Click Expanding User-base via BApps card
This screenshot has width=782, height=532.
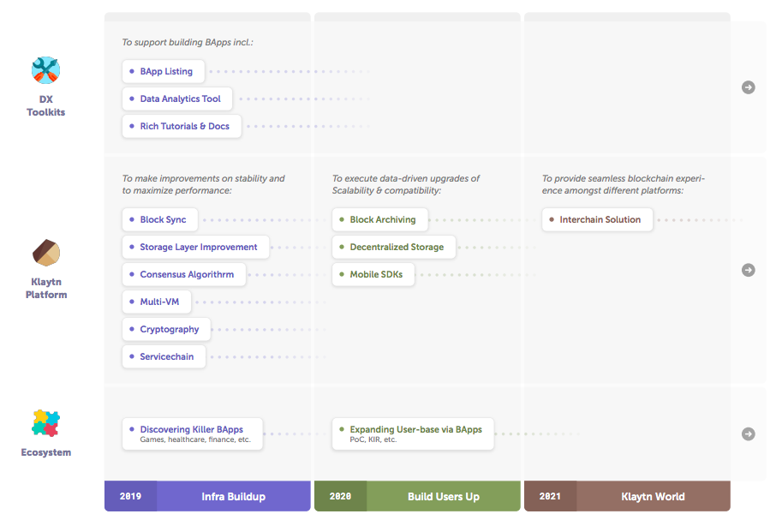[413, 433]
